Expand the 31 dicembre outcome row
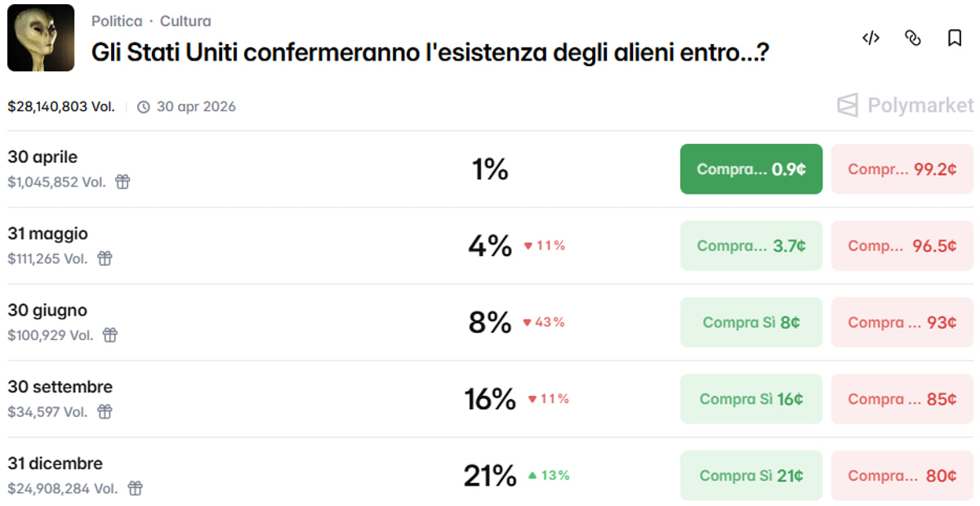Screen dimensions: 980x506 [245, 476]
